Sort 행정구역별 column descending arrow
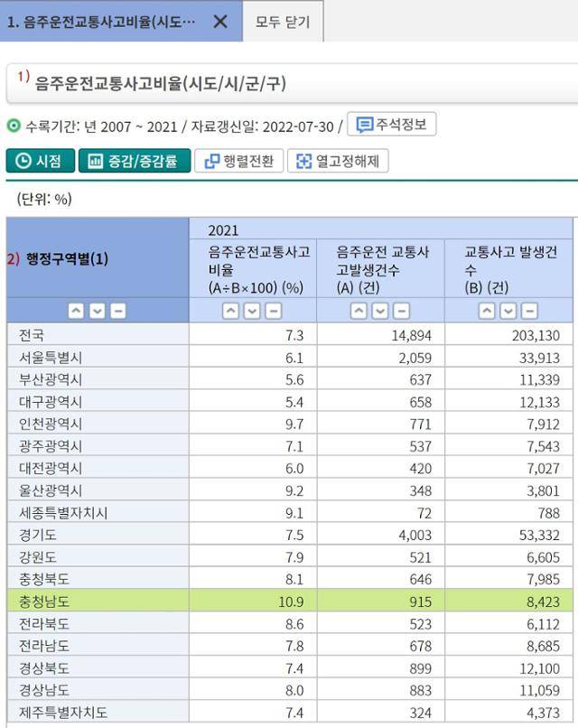 pyautogui.click(x=97, y=311)
